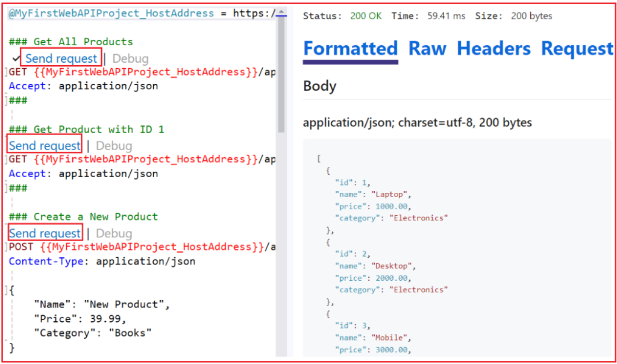Open the Headers tab

493,49
